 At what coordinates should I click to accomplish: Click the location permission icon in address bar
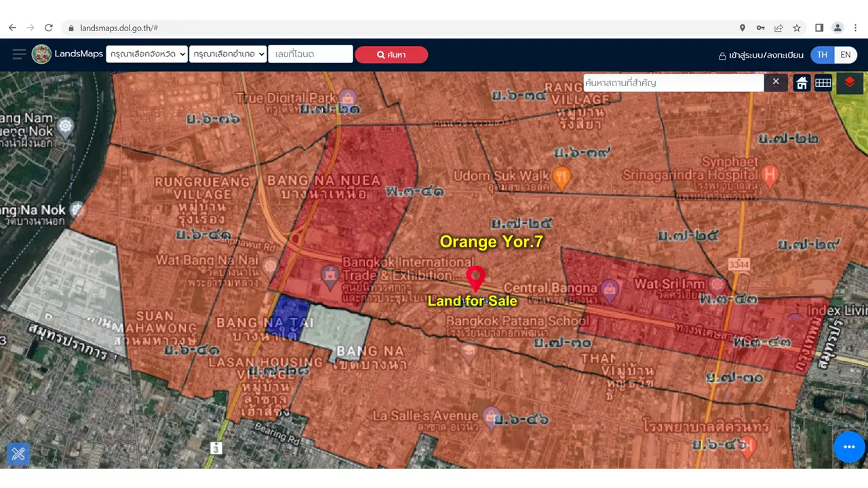[x=743, y=28]
